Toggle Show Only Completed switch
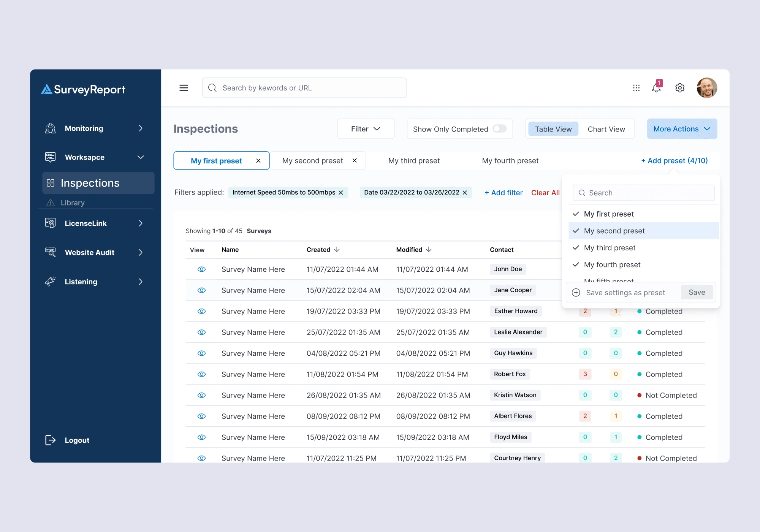 tap(500, 129)
